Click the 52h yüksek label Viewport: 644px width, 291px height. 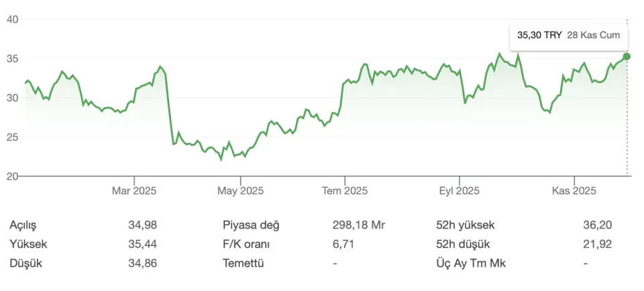pyautogui.click(x=464, y=225)
